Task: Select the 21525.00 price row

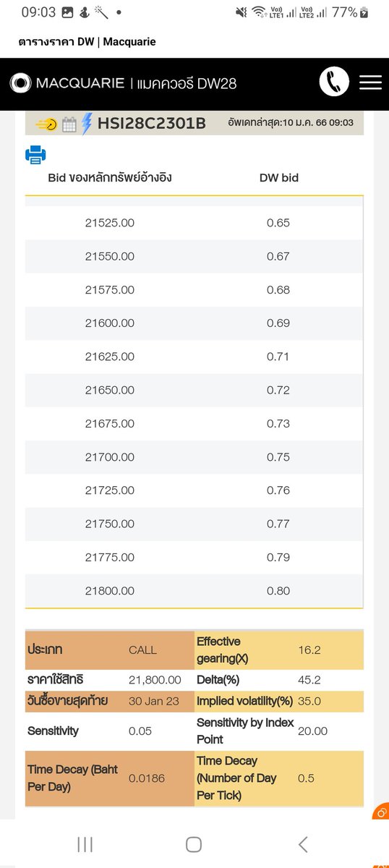Action: point(194,223)
